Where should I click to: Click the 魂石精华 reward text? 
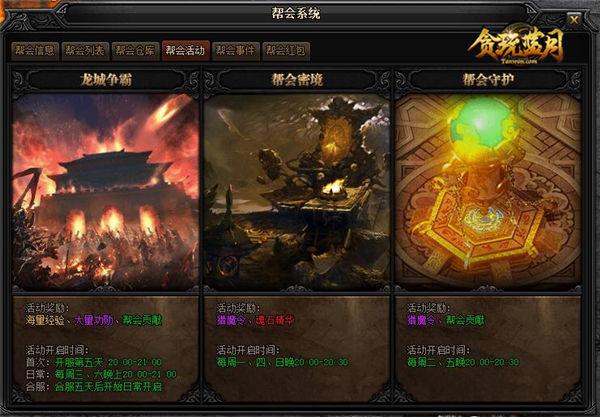(275, 320)
